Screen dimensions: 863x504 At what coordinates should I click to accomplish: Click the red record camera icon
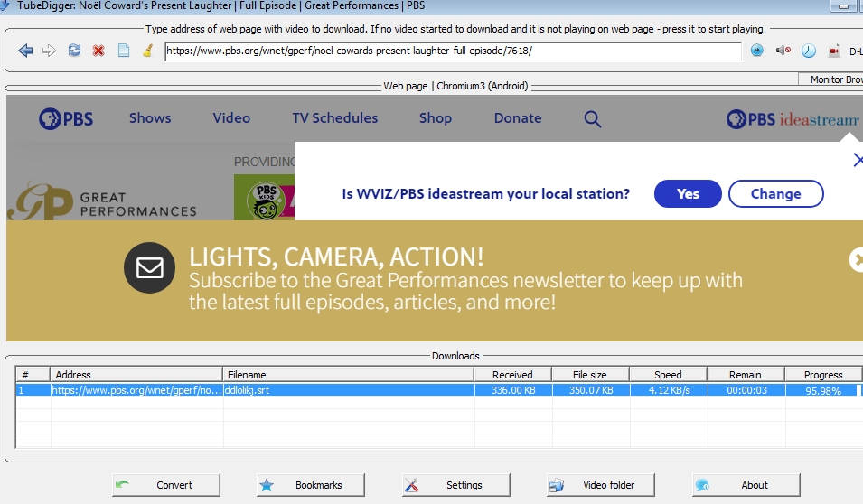tap(834, 51)
